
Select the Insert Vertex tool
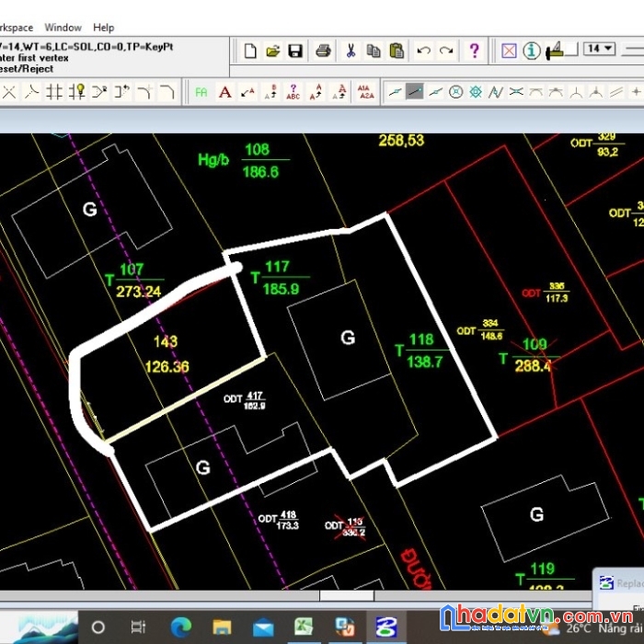(99, 92)
